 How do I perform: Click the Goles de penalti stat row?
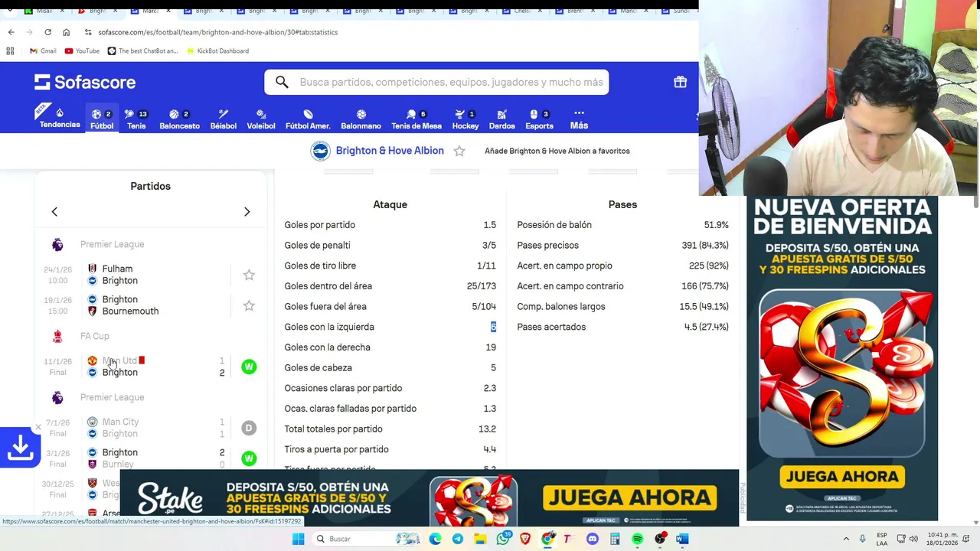click(390, 246)
